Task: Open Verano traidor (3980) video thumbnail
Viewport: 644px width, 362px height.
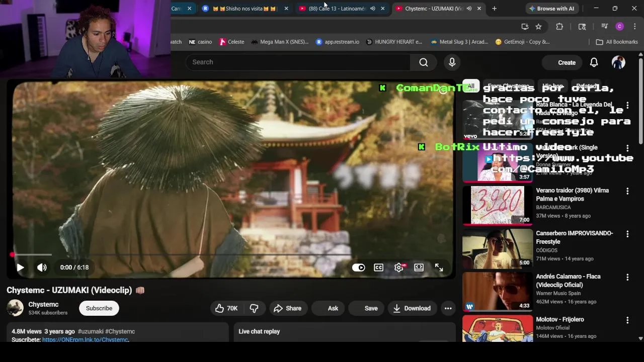Action: click(x=498, y=205)
